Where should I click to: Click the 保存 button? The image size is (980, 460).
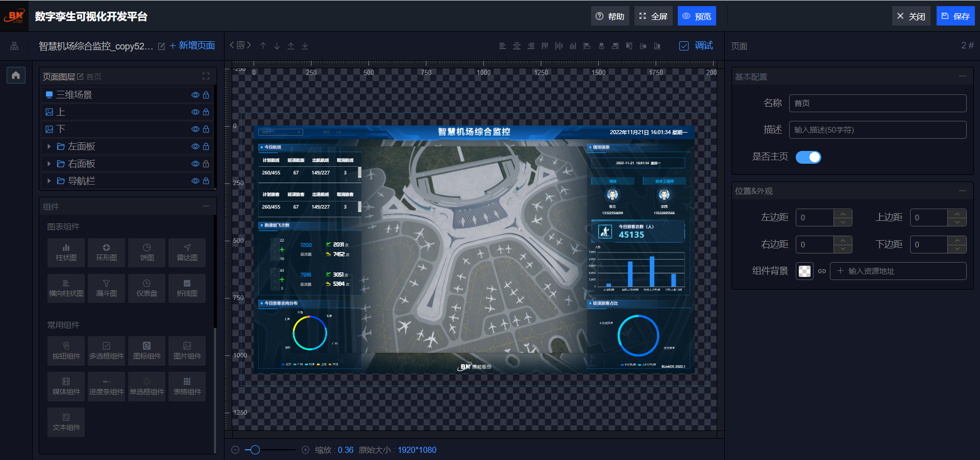tap(955, 16)
